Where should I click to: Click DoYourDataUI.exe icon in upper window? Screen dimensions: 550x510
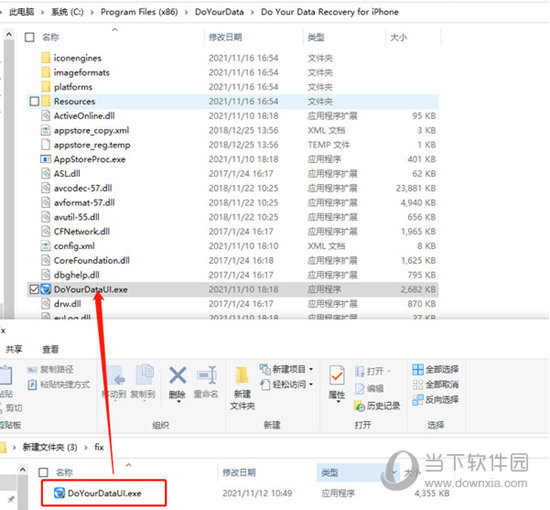(x=46, y=289)
